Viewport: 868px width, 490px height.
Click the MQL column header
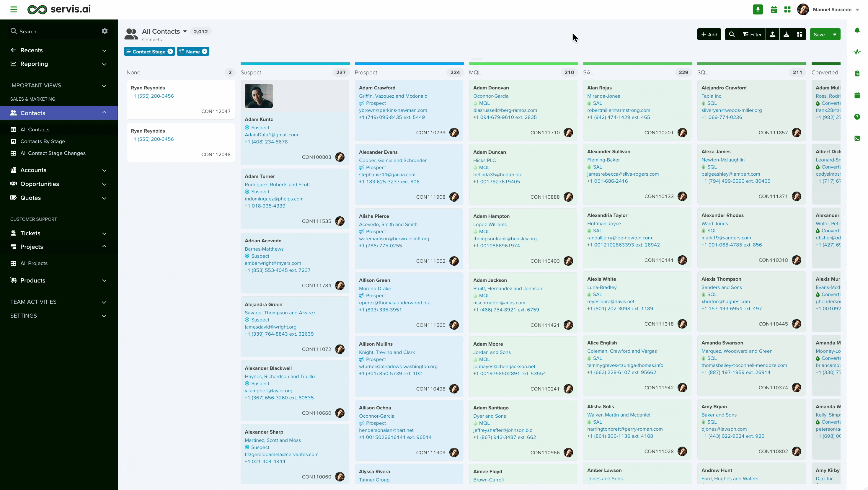(x=475, y=72)
